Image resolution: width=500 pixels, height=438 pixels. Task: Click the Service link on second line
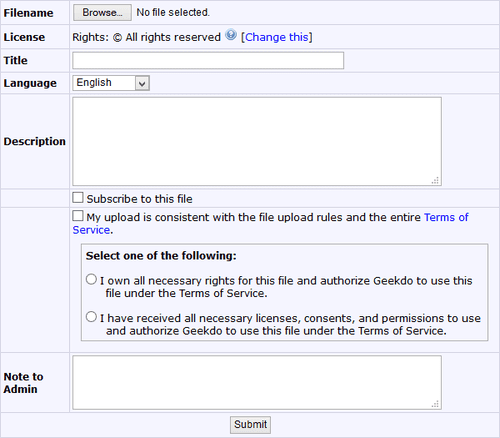point(91,230)
